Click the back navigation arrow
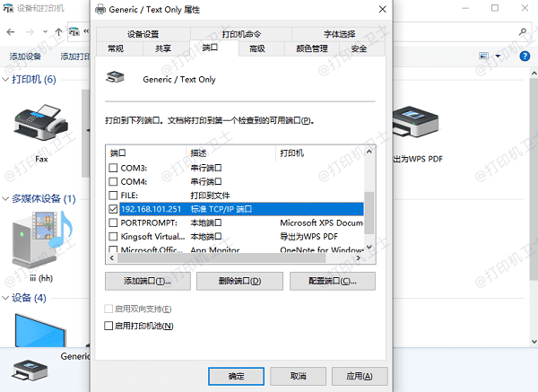Viewport: 538px width, 392px height. [x=11, y=32]
